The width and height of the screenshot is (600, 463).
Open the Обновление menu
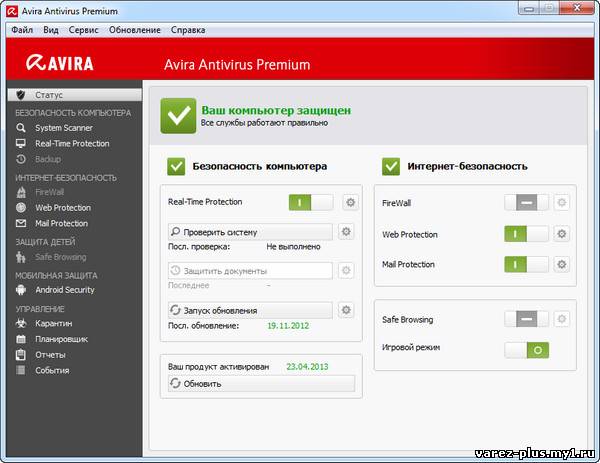click(134, 30)
